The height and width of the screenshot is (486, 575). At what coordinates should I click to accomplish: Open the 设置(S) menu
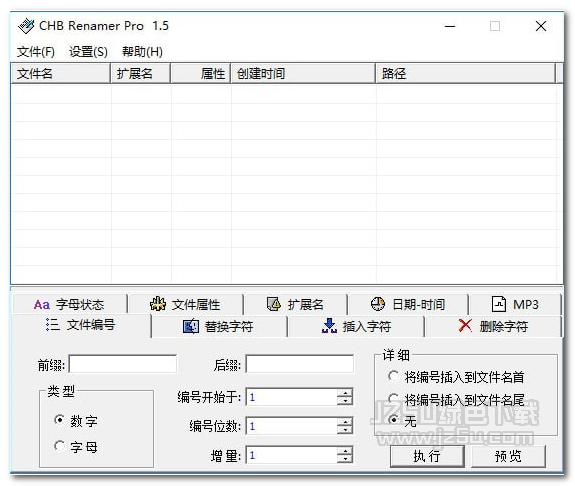[x=88, y=52]
